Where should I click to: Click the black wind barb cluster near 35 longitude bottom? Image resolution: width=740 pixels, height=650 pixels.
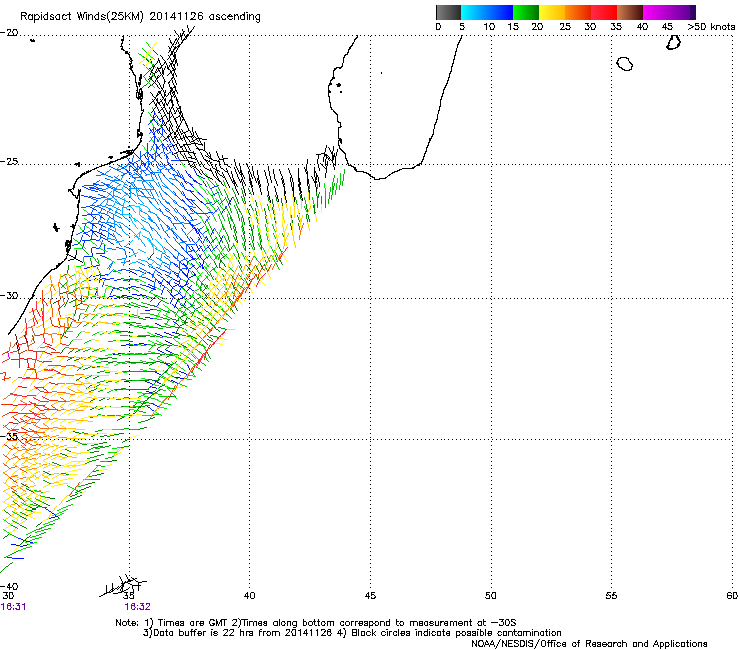pos(124,586)
